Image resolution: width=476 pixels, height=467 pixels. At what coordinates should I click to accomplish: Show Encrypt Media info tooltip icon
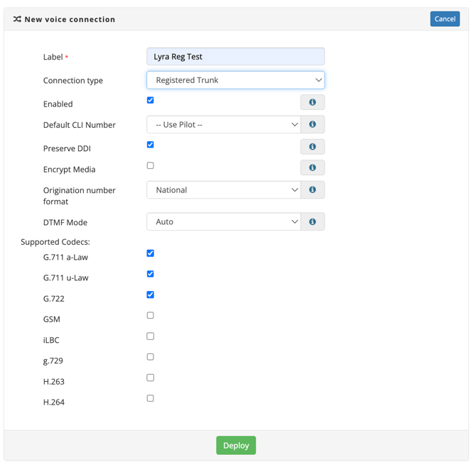pos(312,168)
